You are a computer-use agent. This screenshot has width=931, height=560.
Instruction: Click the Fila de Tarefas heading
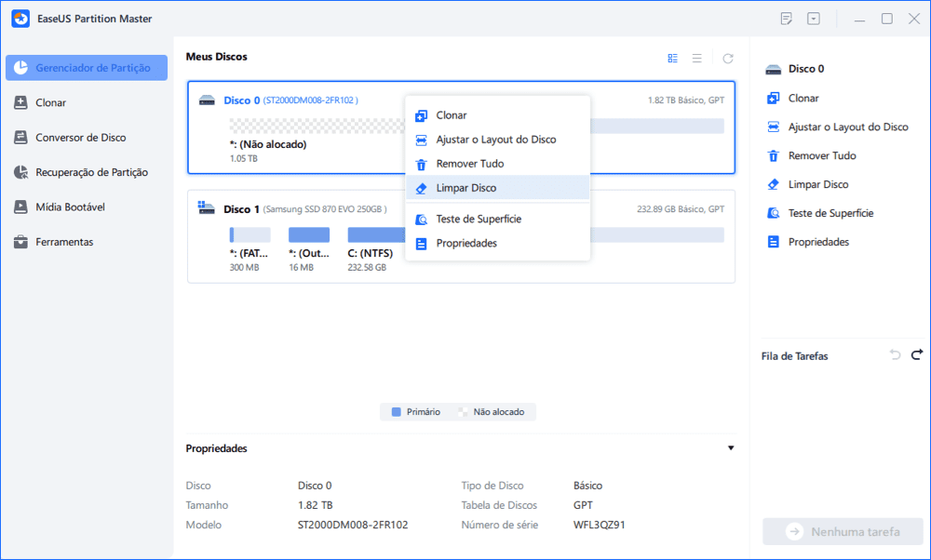(x=794, y=356)
